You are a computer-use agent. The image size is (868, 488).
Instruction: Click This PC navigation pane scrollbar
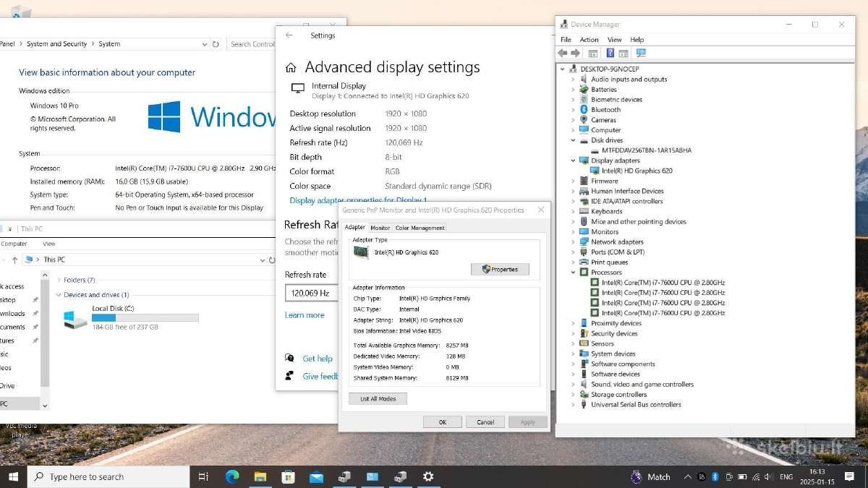(45, 340)
